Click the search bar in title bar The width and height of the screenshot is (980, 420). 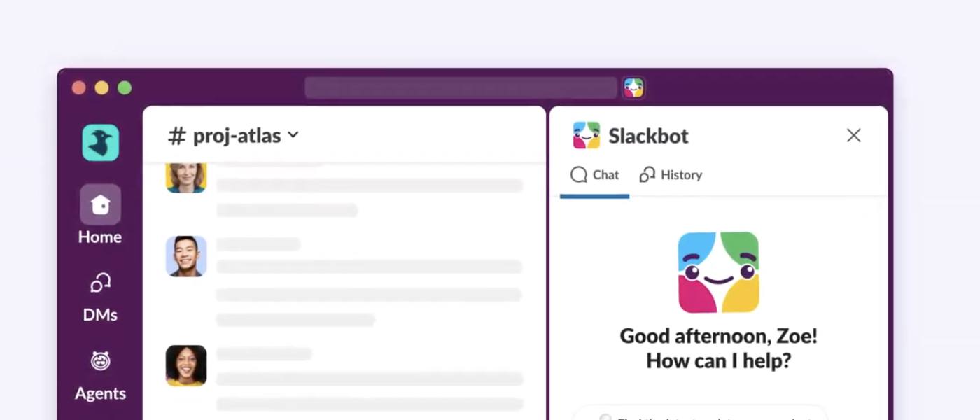click(461, 87)
